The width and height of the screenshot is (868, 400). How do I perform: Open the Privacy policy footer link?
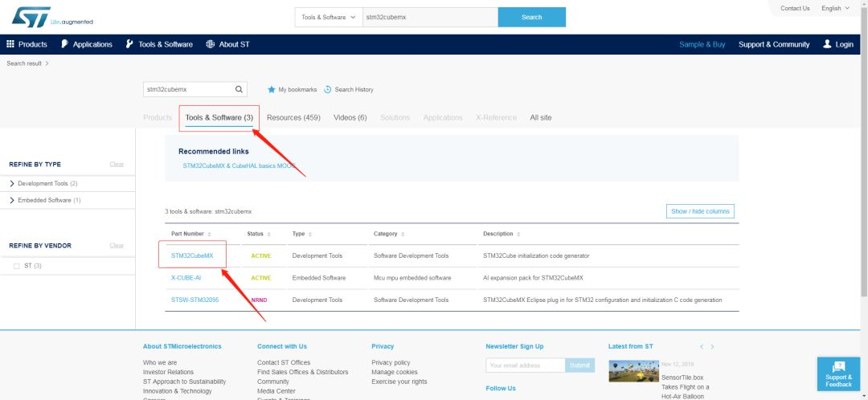click(x=391, y=363)
